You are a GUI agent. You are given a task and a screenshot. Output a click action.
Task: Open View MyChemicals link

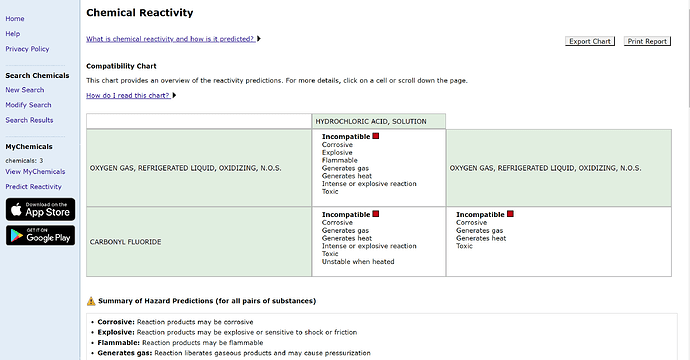point(35,172)
